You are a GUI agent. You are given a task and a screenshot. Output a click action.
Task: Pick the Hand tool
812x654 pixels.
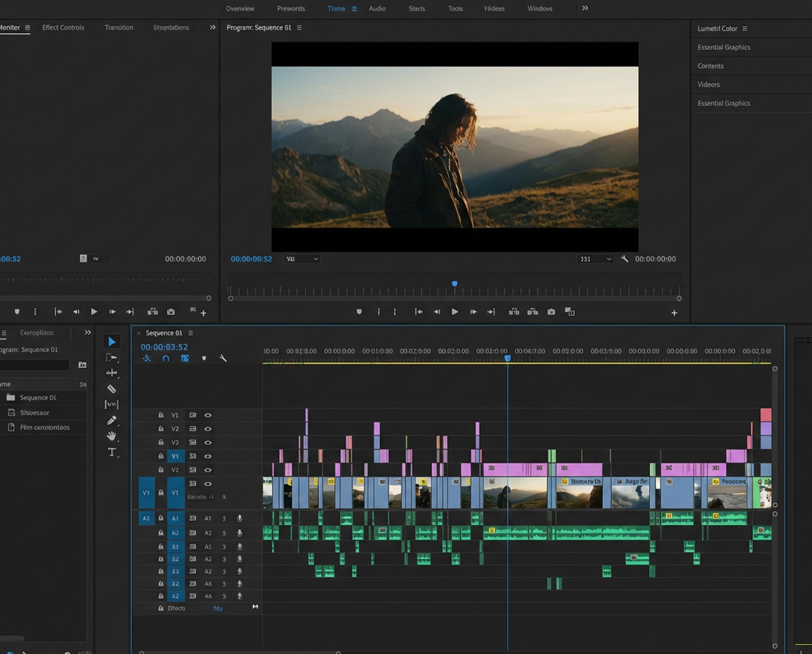[x=112, y=436]
